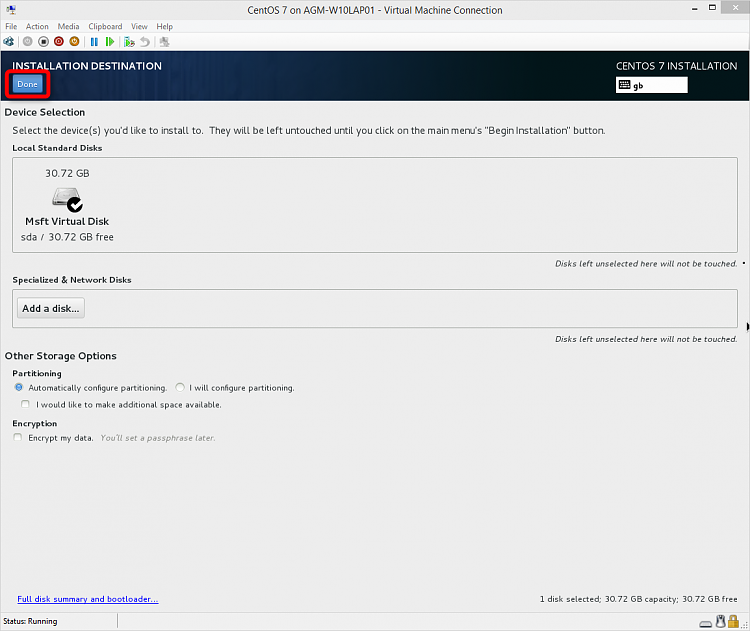Click the Add a disk... button
The image size is (750, 631).
point(51,309)
